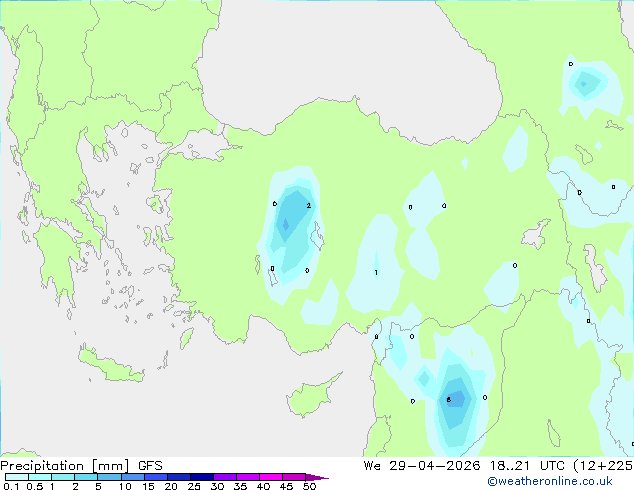Select the 35–40 mm legend color swatch

coord(247,477)
